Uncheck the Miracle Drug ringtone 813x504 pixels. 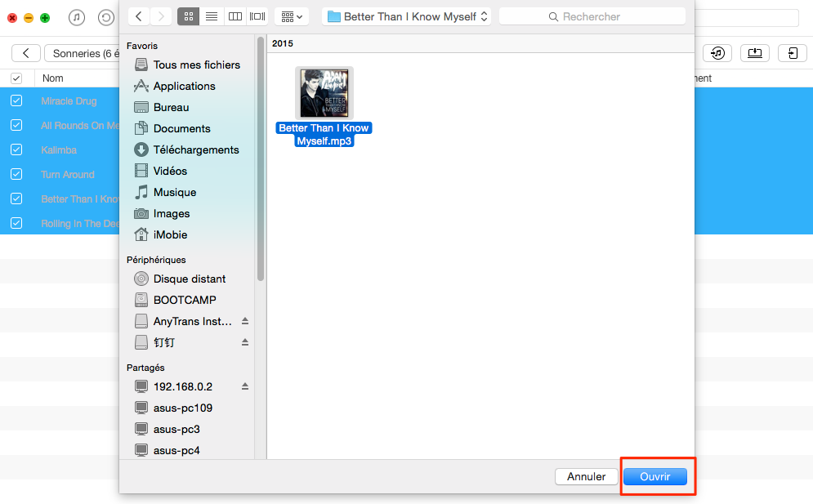click(16, 100)
